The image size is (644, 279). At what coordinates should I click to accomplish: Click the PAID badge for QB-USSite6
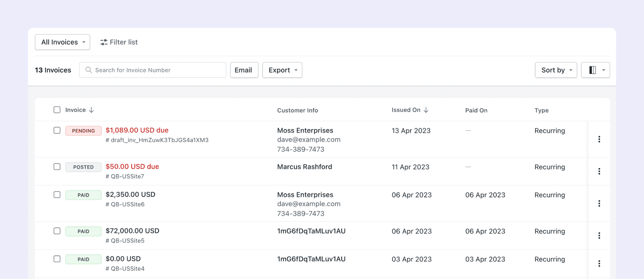coord(83,195)
